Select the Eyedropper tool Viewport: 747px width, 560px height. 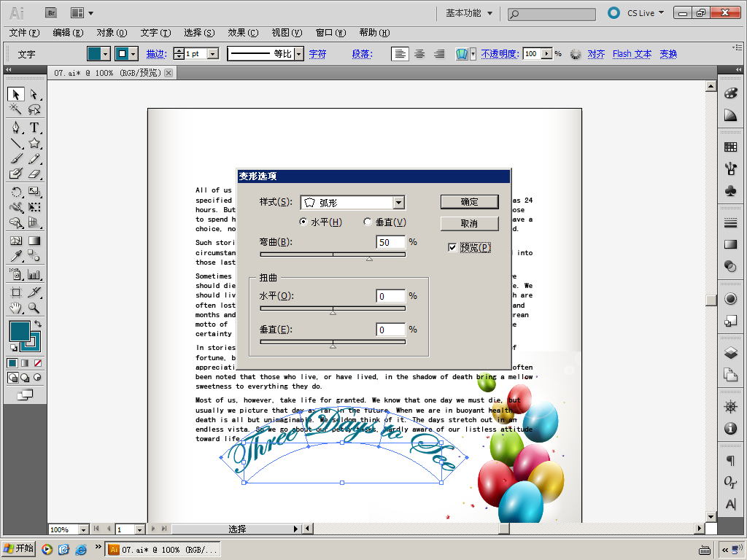(16, 256)
